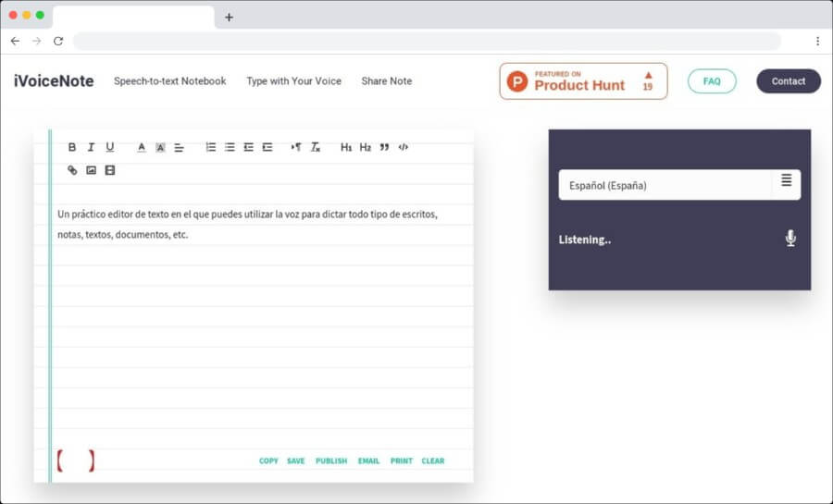Decrease the indent level
Screen dimensions: 833x504
coord(248,147)
